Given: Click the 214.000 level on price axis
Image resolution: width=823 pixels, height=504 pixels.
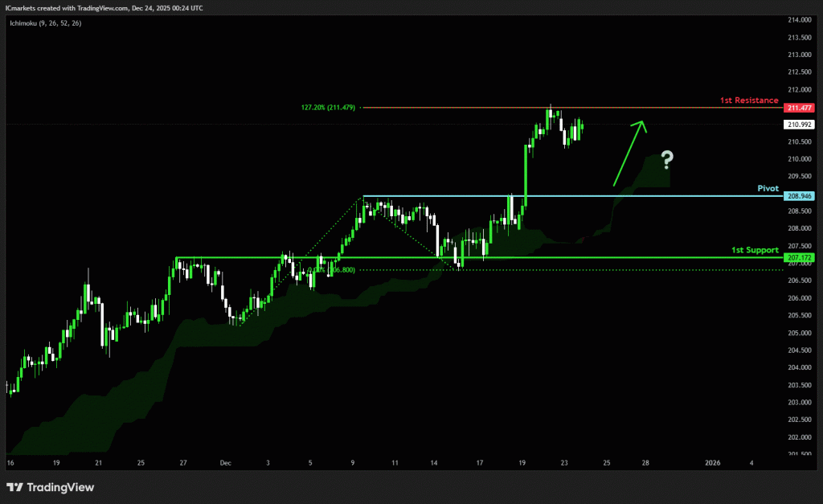Looking at the screenshot, I should (799, 20).
